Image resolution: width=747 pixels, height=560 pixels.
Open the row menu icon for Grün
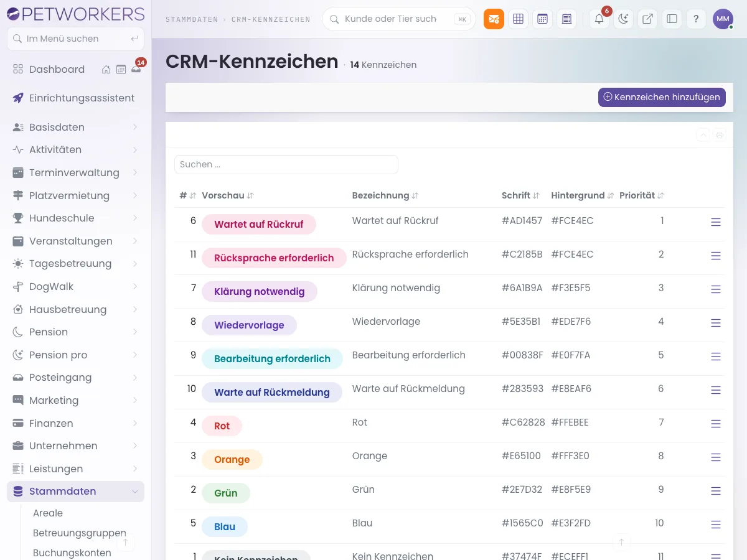coord(716,491)
